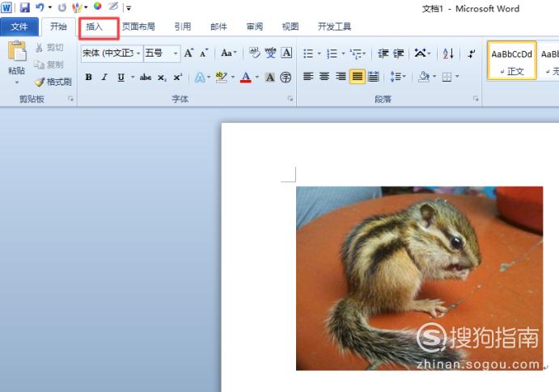The image size is (559, 392).
Task: Toggle Italic formatting
Action: (x=104, y=77)
